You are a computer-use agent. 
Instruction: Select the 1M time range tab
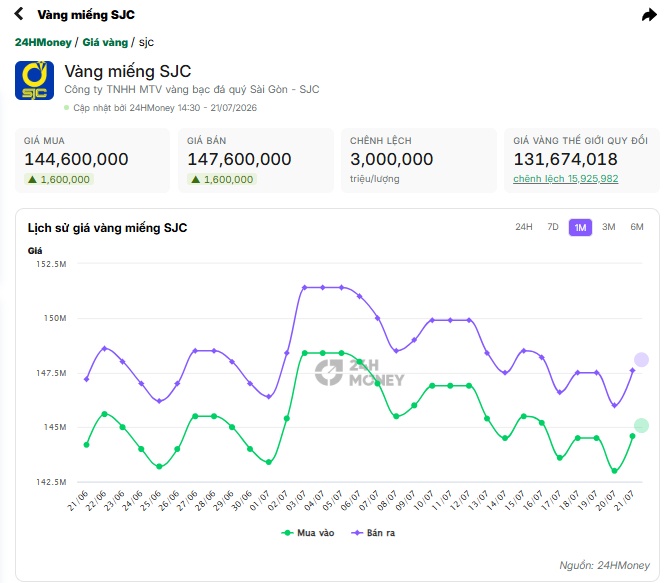pyautogui.click(x=580, y=228)
